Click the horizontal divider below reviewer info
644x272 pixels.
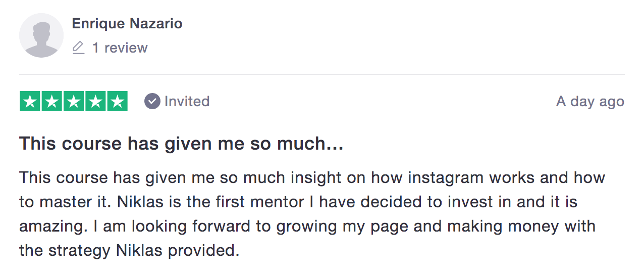(x=321, y=74)
